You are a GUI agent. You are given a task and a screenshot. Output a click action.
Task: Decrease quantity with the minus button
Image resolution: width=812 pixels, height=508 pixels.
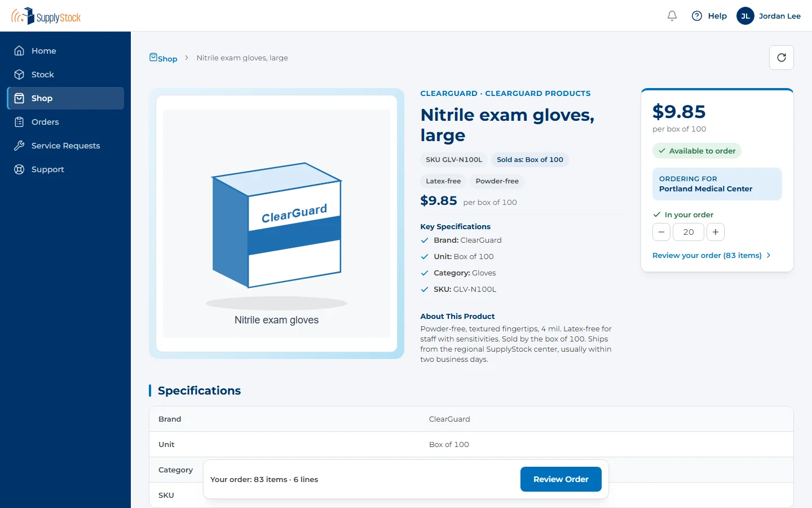tap(661, 232)
